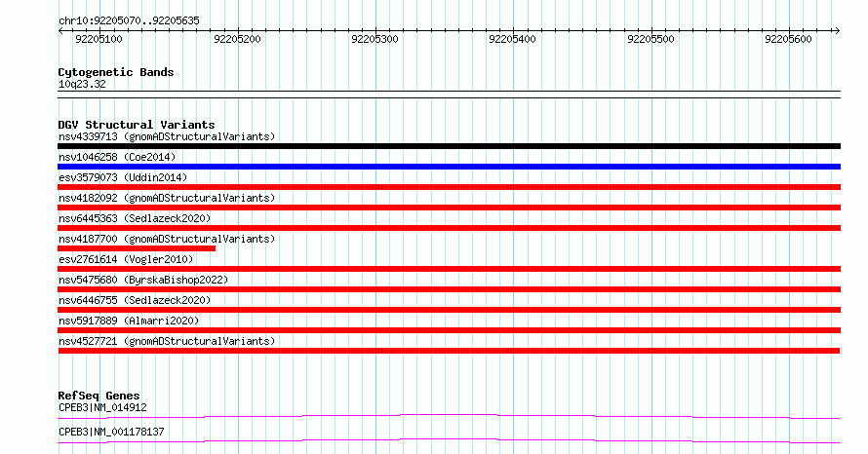The image size is (868, 454).
Task: Open variant nsv6445363 (Sedlazeck2020) label
Action: click(135, 218)
